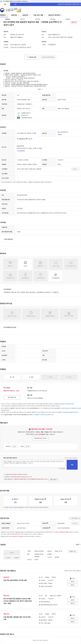Select the 필기 screening method tile
The image size is (81, 644).
[x=50, y=377]
